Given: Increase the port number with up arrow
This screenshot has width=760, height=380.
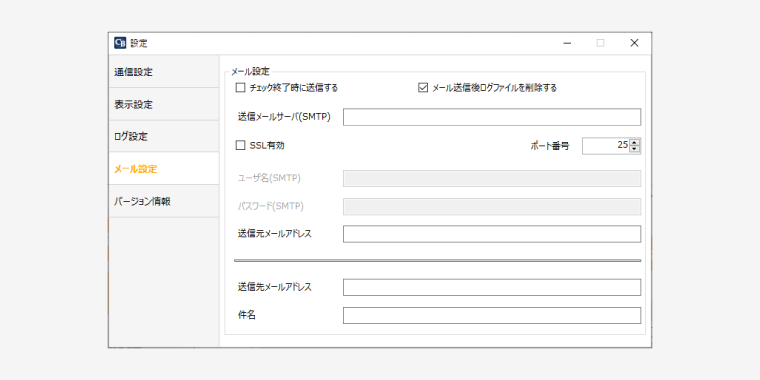Looking at the screenshot, I should pos(634,142).
